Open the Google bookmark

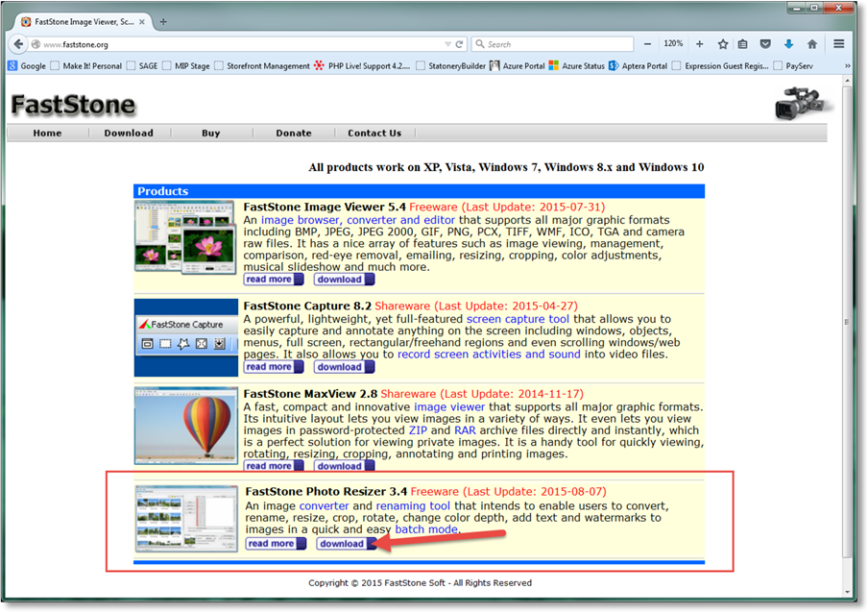(27, 66)
